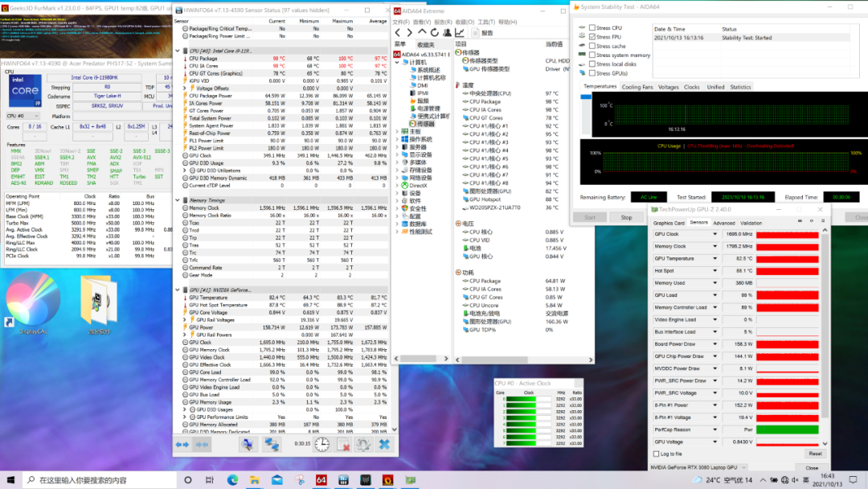Enable Stress cache checkbox

[x=592, y=46]
